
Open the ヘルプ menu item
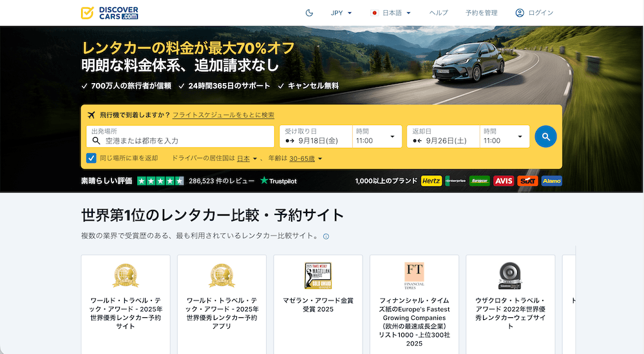pyautogui.click(x=438, y=13)
